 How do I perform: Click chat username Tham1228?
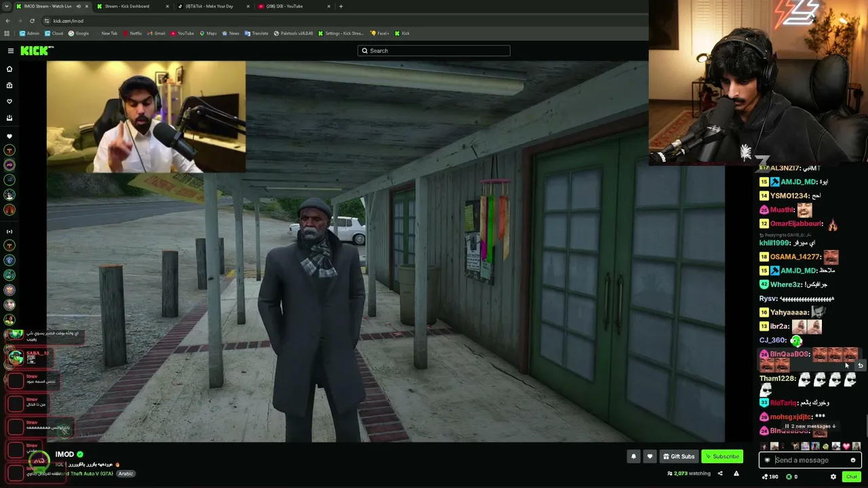(x=777, y=379)
